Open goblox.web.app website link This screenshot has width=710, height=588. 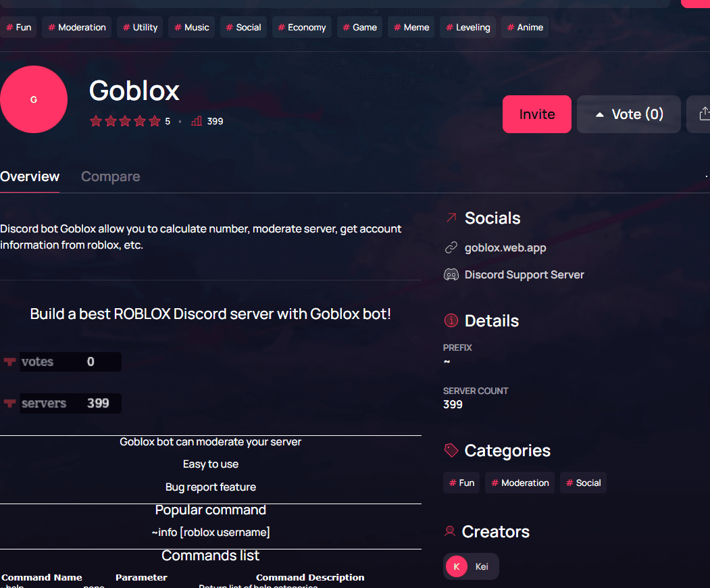point(505,248)
